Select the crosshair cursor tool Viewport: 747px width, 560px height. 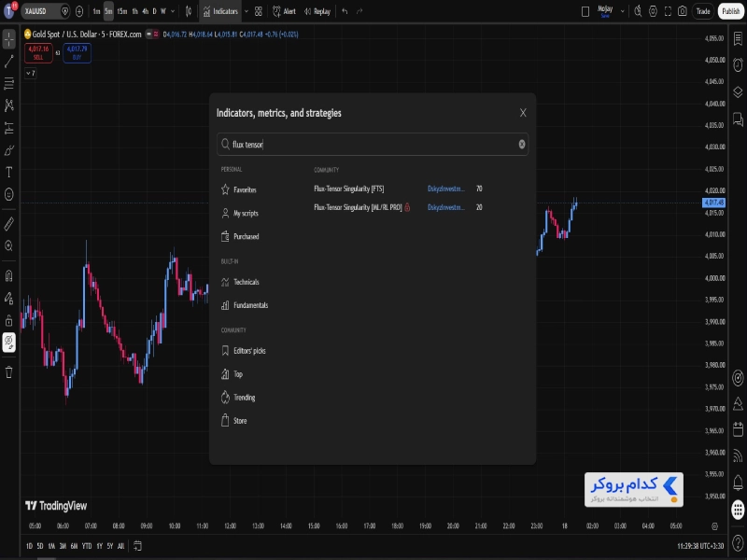pos(9,39)
